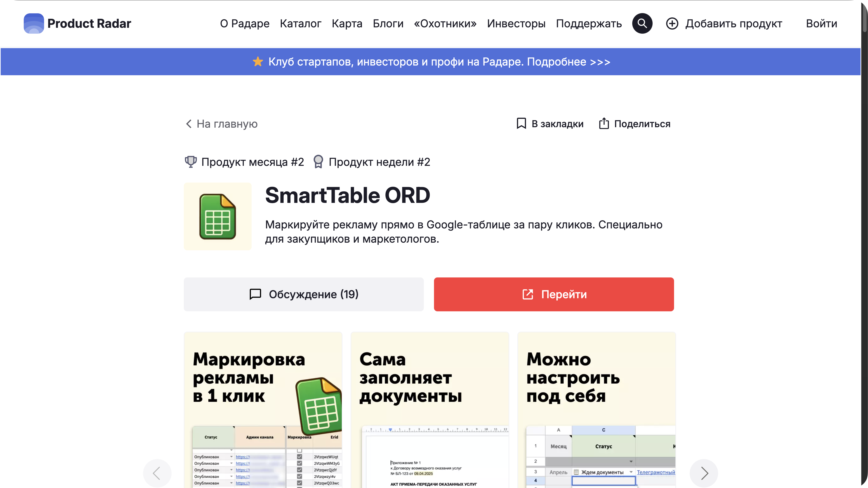Show the previous carousel slide
868x488 pixels.
157,473
